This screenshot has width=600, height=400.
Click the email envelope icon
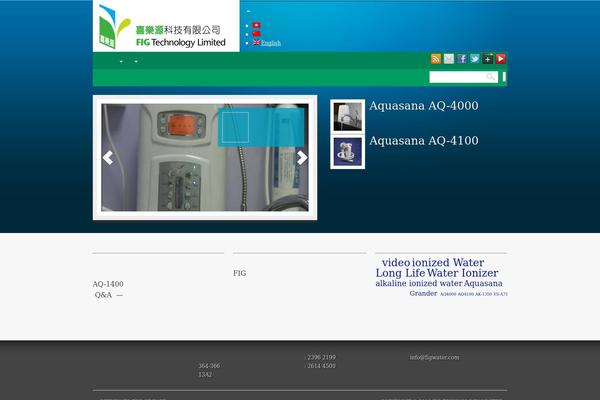pos(448,59)
